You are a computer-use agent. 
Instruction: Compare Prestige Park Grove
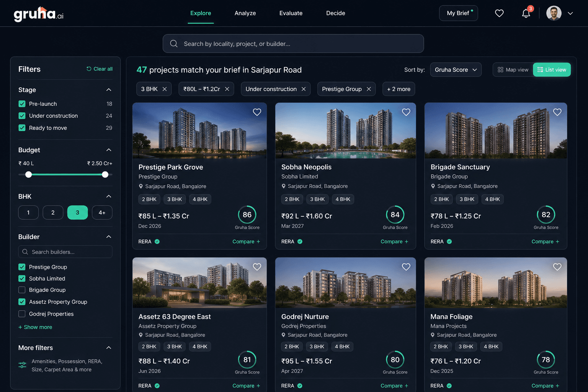(x=246, y=242)
